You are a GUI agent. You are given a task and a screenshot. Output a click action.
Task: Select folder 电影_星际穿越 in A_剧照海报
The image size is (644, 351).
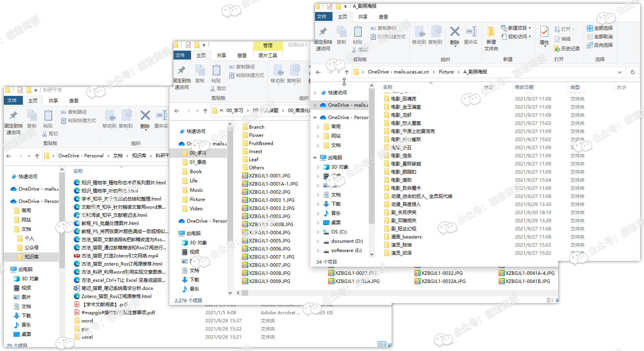click(x=402, y=164)
